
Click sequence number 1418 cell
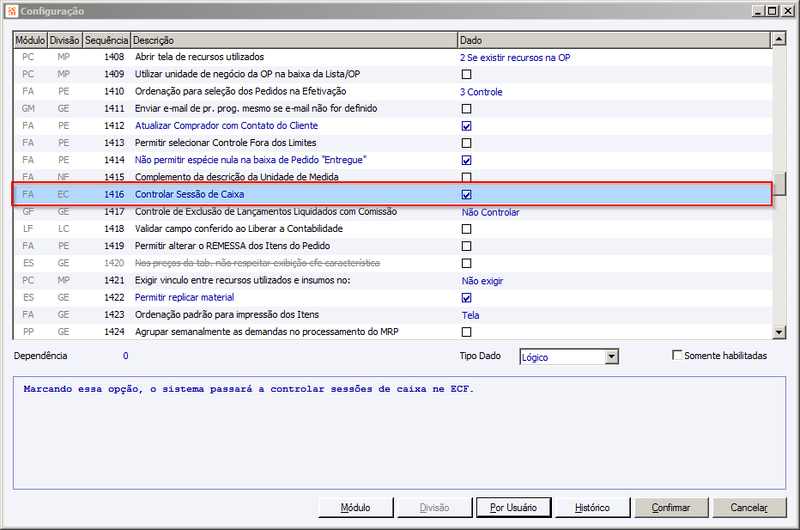[114, 229]
